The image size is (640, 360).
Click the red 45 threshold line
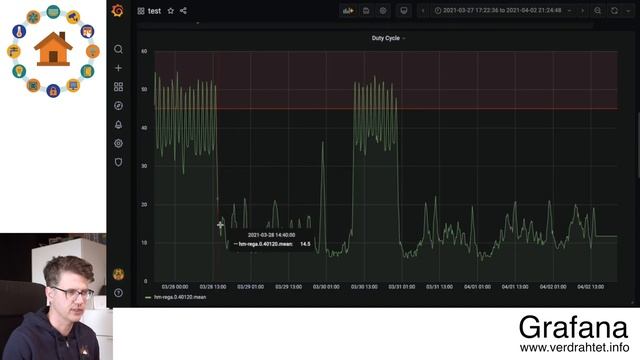[386, 109]
